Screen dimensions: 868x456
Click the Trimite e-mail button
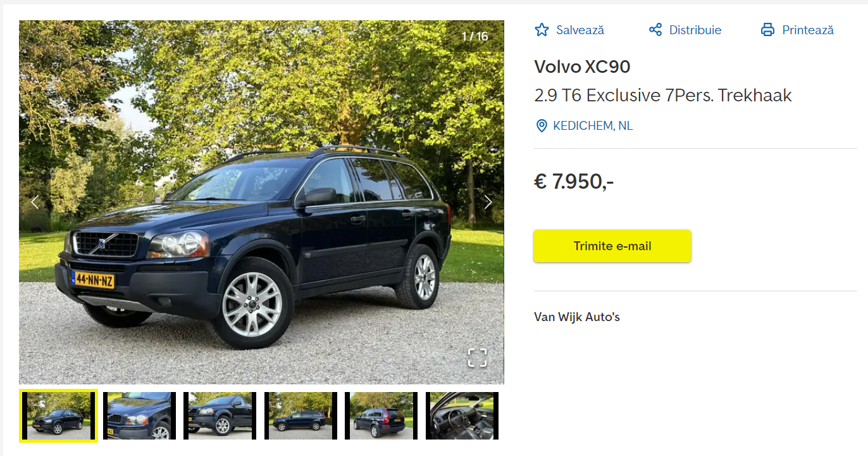pyautogui.click(x=612, y=246)
